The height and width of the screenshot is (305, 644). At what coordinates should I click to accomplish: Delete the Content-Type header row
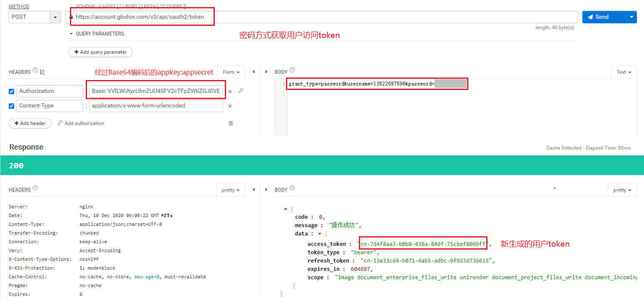pos(230,106)
